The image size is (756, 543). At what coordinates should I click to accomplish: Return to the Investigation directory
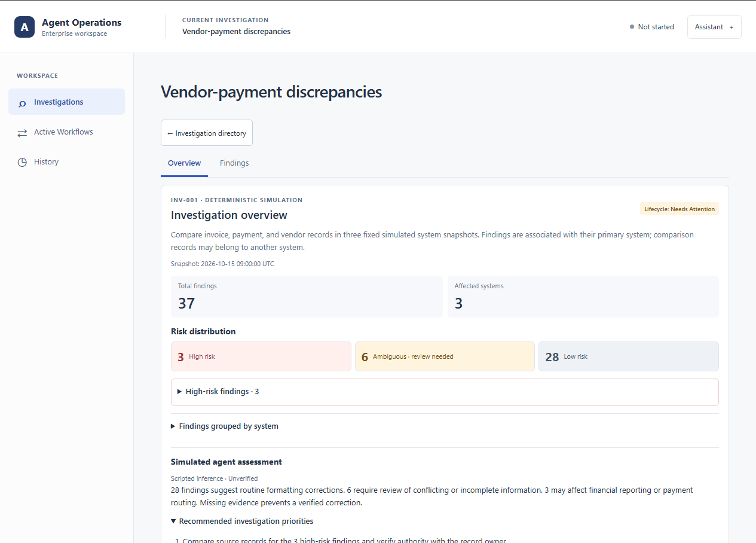pyautogui.click(x=207, y=133)
